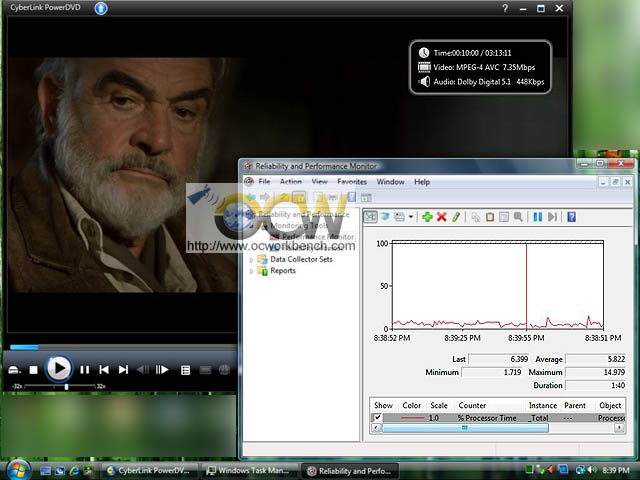Click the left arrow of counter list scrollbar
Screen dimensions: 640x480
click(376, 428)
